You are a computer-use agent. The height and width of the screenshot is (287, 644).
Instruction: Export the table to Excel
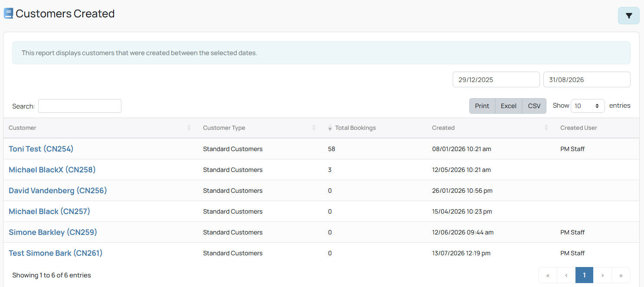point(508,106)
